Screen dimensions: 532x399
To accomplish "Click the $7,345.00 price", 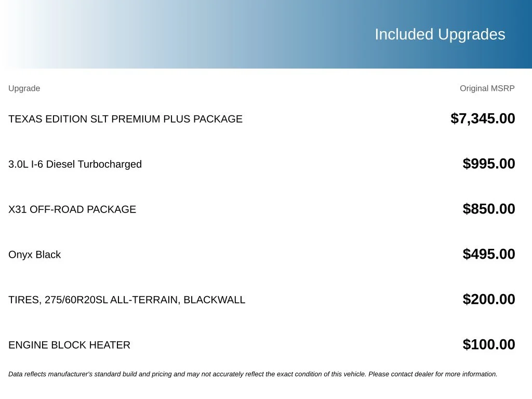I will point(483,118).
